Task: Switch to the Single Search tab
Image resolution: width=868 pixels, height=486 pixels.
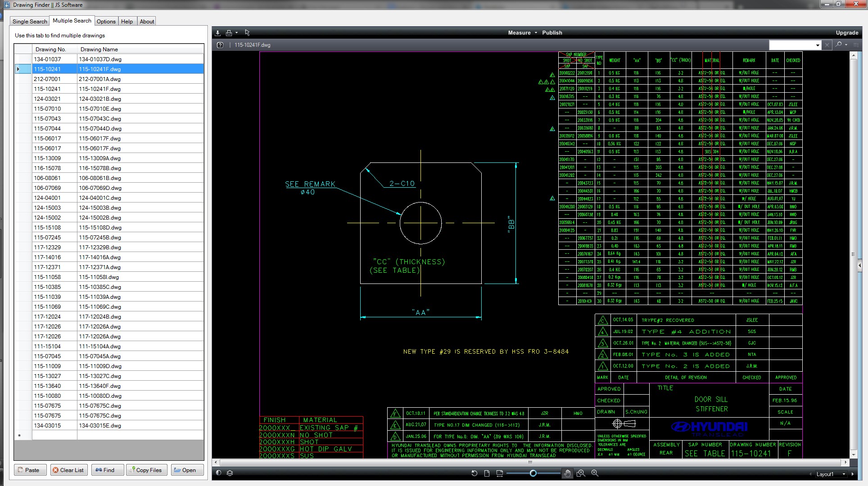Action: click(30, 21)
